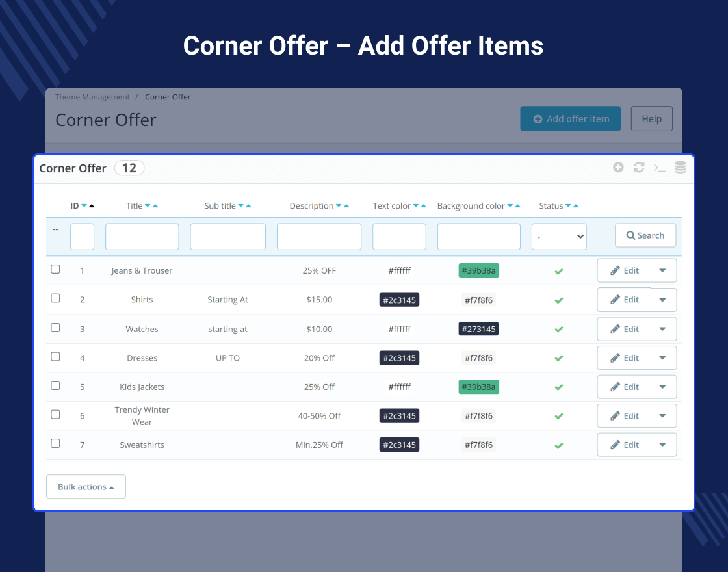The height and width of the screenshot is (572, 728).
Task: Expand Edit dropdown arrow for Jeans & Trouser
Action: tap(662, 270)
